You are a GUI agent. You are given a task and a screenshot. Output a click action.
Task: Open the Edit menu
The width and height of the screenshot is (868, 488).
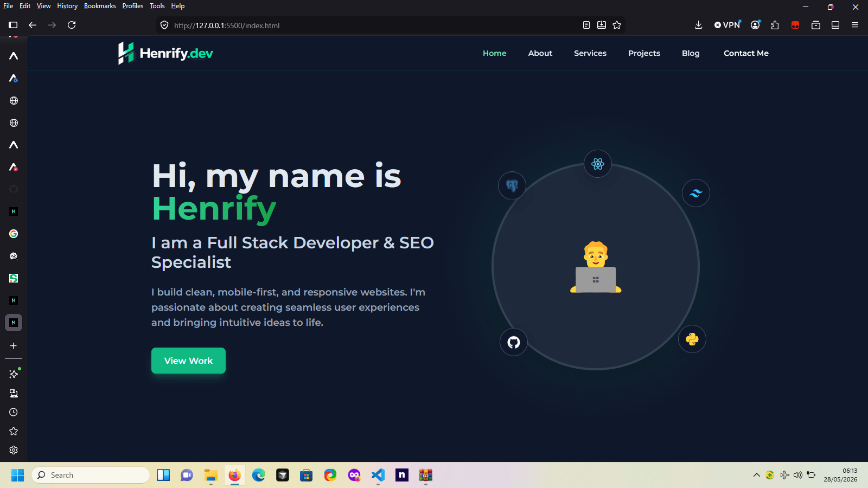[x=25, y=6]
